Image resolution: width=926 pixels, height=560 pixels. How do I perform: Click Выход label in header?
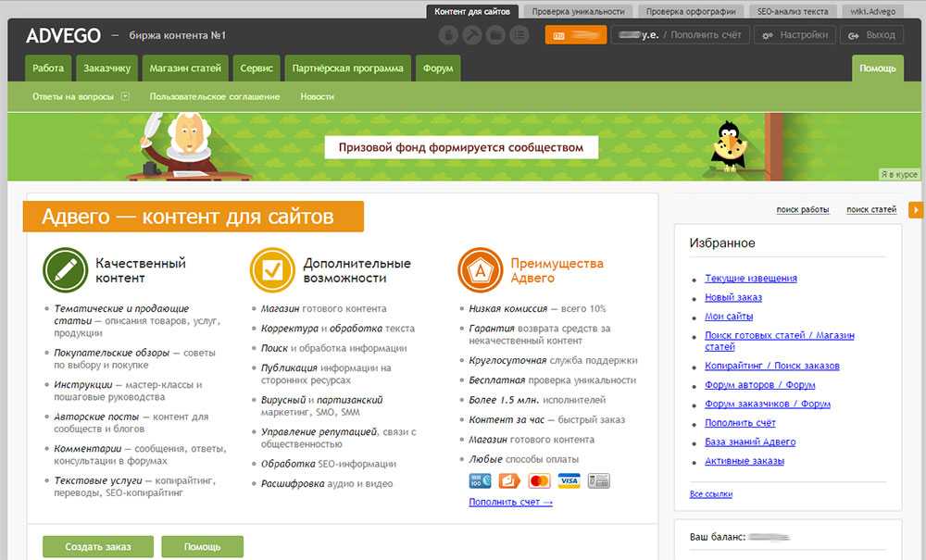click(881, 35)
